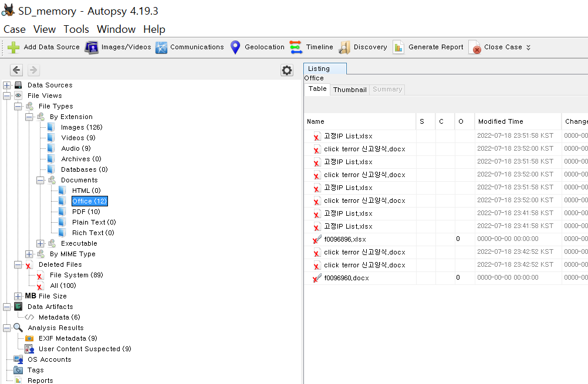Click the Analysis Results magnifier icon
This screenshot has height=384, width=588.
[18, 328]
